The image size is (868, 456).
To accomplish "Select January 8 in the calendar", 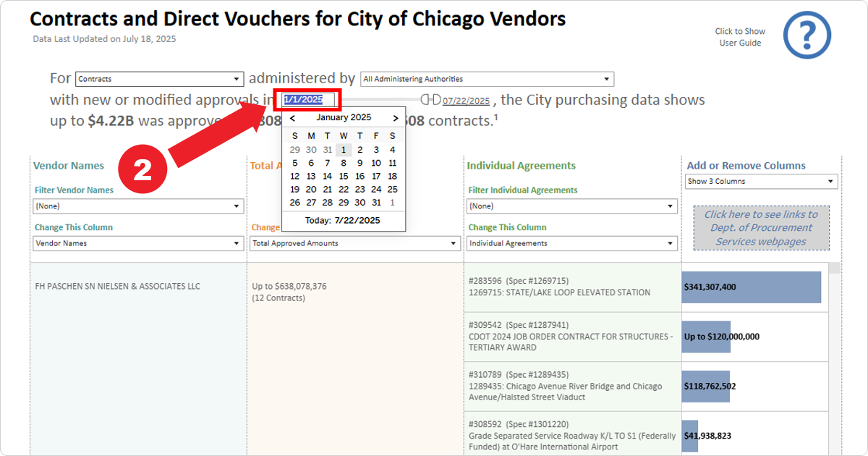I will pos(344,163).
